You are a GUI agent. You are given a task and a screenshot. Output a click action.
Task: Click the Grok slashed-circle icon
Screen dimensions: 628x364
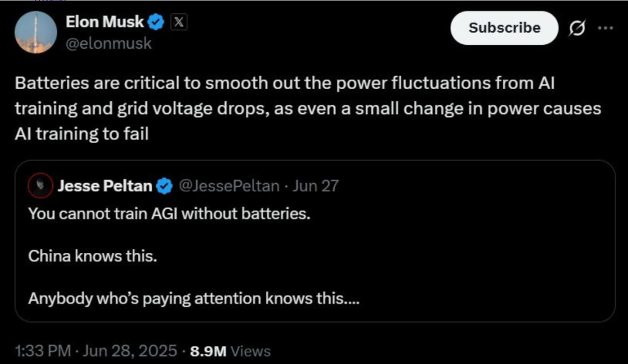577,28
